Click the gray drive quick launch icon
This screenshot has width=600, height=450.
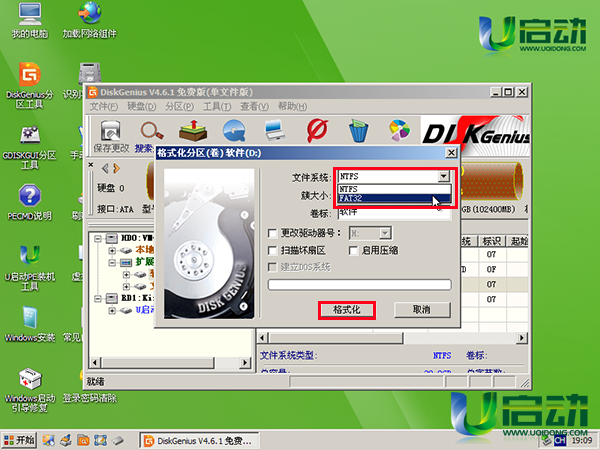click(118, 440)
